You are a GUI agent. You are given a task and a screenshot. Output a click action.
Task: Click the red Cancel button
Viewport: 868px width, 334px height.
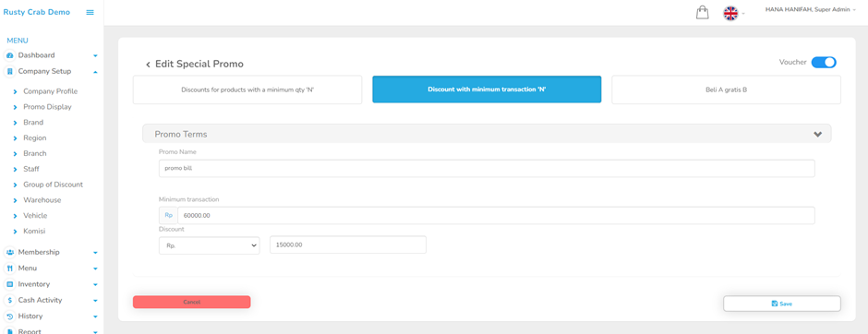[x=191, y=302]
